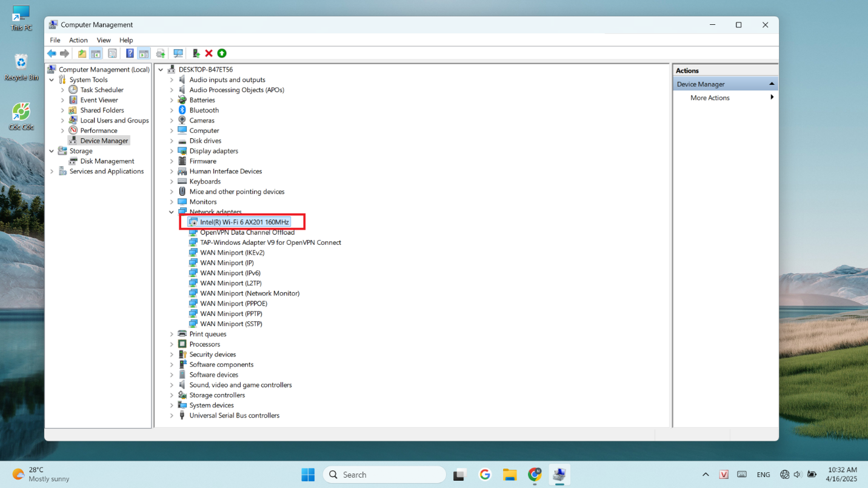The image size is (868, 488).
Task: Scan for hardware changes toolbar icon
Action: pyautogui.click(x=178, y=53)
